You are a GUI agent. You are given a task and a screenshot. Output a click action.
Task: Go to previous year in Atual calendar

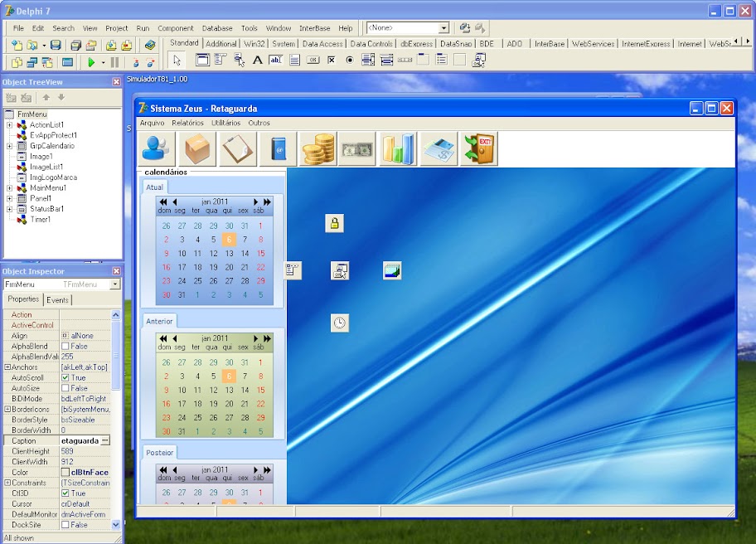[x=163, y=202]
